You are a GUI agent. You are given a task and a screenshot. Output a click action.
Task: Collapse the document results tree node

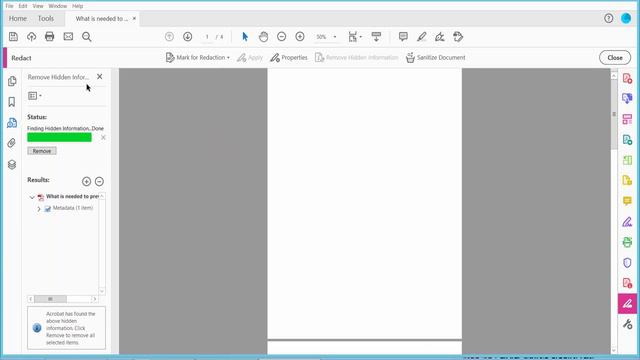[32, 197]
